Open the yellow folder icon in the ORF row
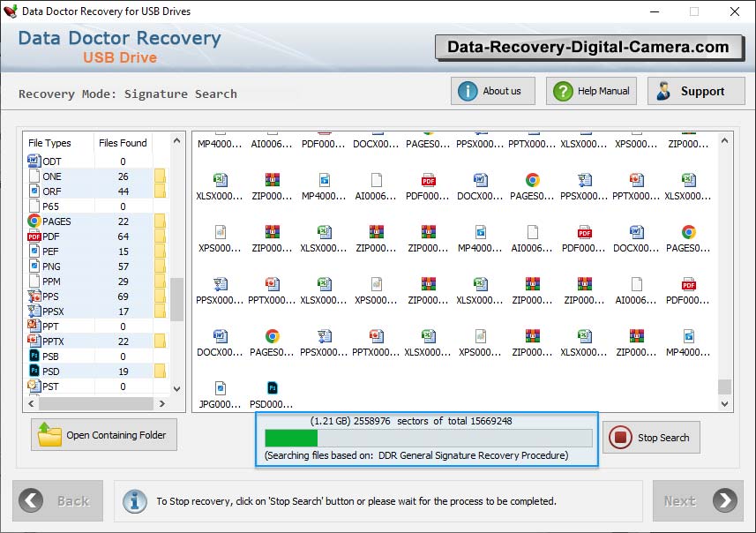This screenshot has height=533, width=756. [x=160, y=191]
